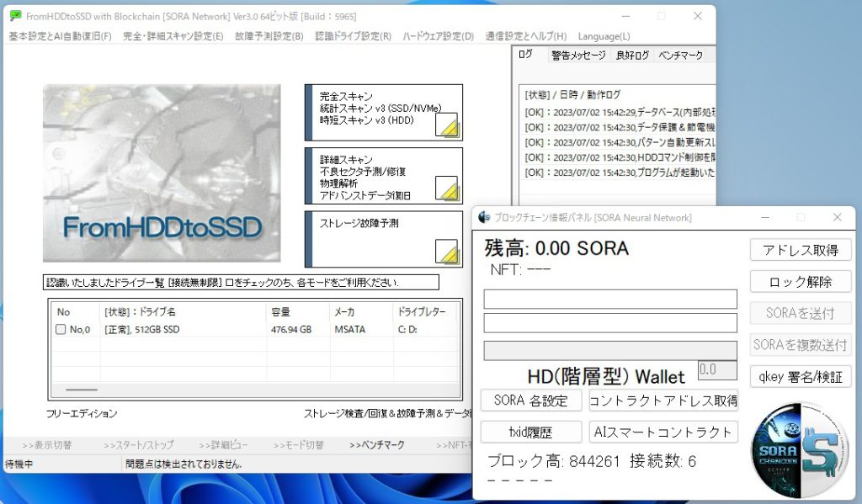Click ブロック高: 844261 text

[x=554, y=461]
